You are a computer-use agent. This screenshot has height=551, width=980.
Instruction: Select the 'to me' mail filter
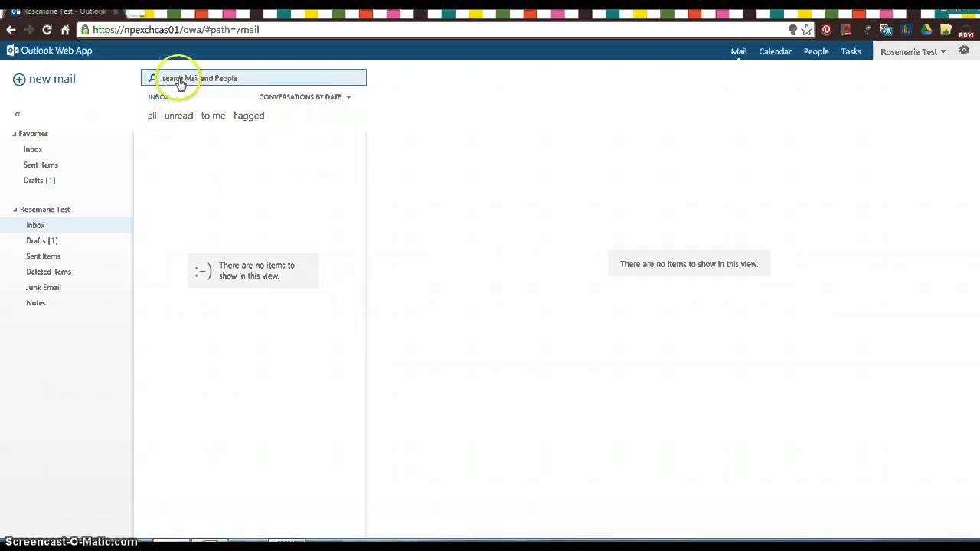(213, 116)
